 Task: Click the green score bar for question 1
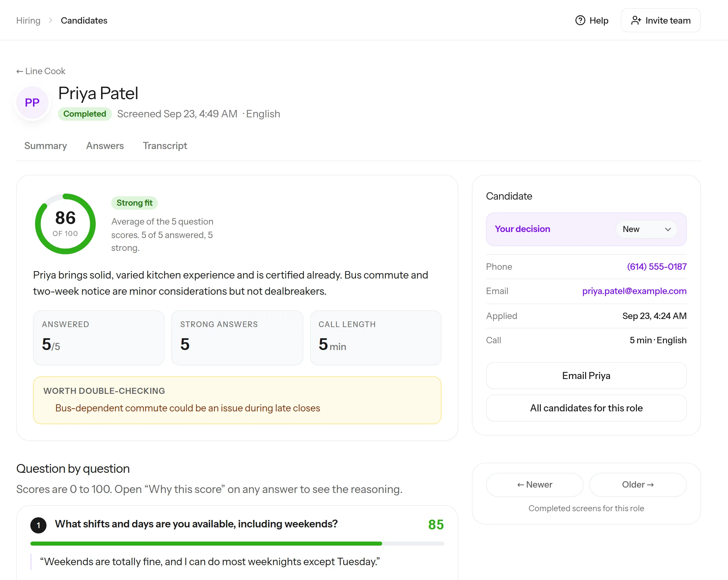(237, 544)
